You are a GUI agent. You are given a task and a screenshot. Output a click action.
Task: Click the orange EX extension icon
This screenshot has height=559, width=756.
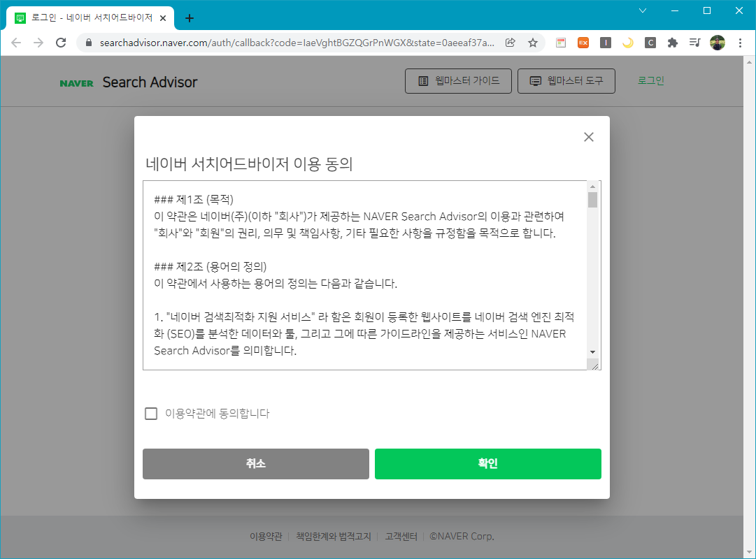tap(583, 43)
